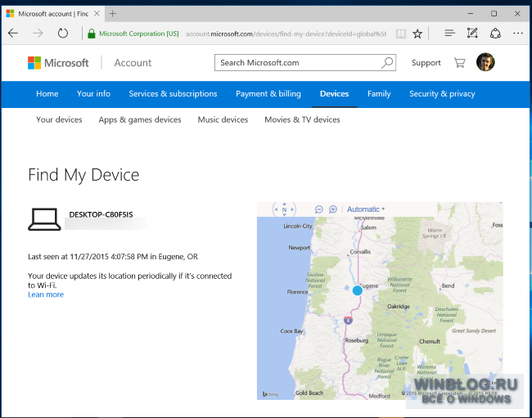Open Services & subscriptions
The image size is (532, 418).
coord(173,94)
